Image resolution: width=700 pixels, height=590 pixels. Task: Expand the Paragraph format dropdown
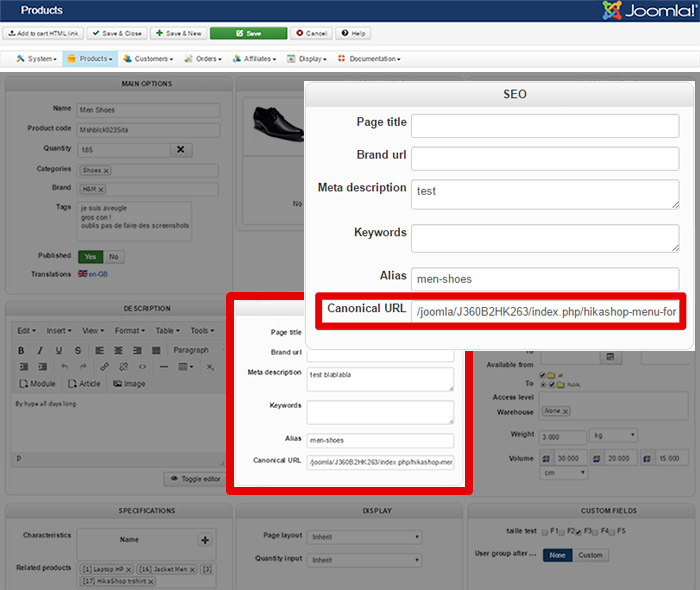tap(196, 350)
